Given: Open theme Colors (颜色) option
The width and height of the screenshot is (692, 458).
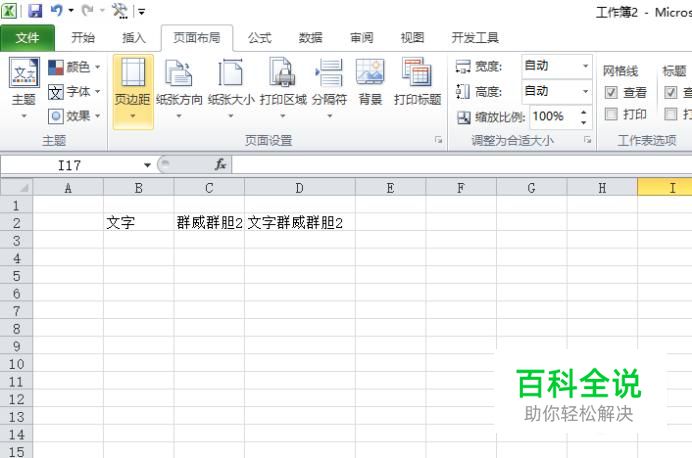Looking at the screenshot, I should tap(74, 67).
